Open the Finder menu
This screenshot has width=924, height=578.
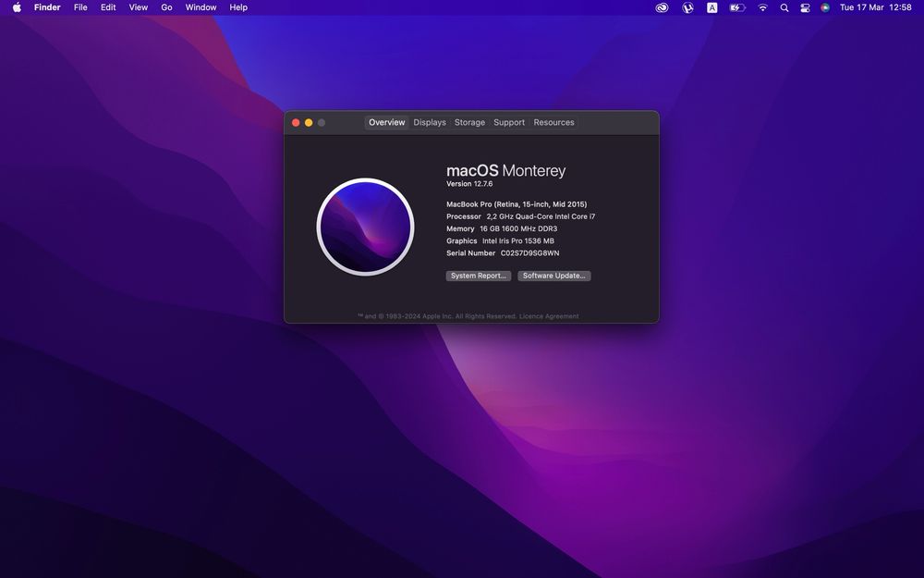(x=47, y=7)
